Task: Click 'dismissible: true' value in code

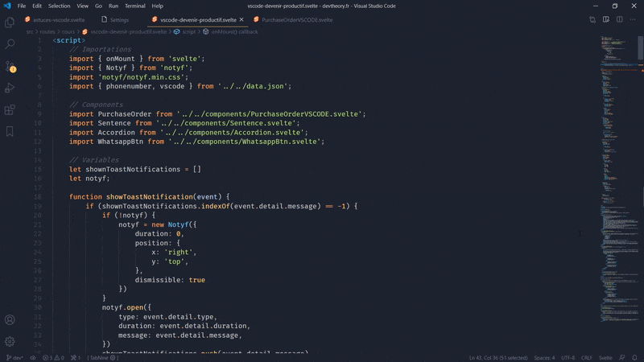Action: (170, 280)
